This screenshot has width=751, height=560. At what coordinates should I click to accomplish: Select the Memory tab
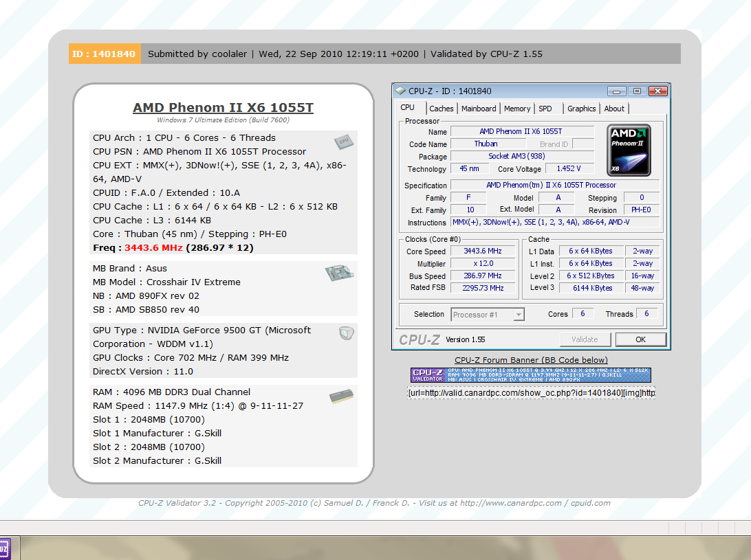coord(516,109)
